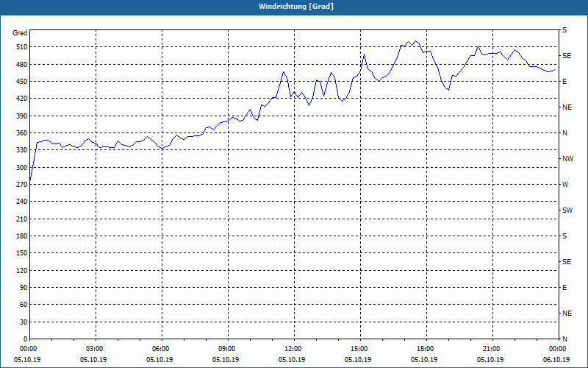The image size is (588, 368).
Task: Click the 05.10.19 date under 18:00
Action: pyautogui.click(x=424, y=360)
